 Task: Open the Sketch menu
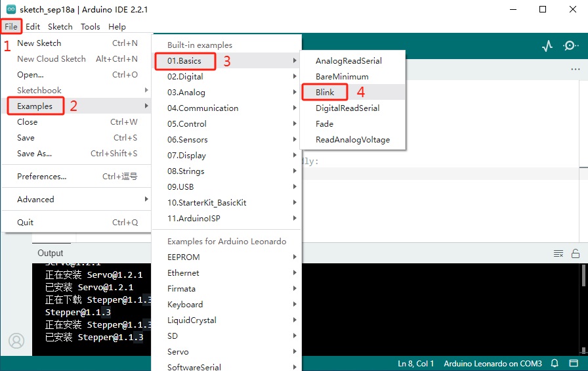[60, 27]
